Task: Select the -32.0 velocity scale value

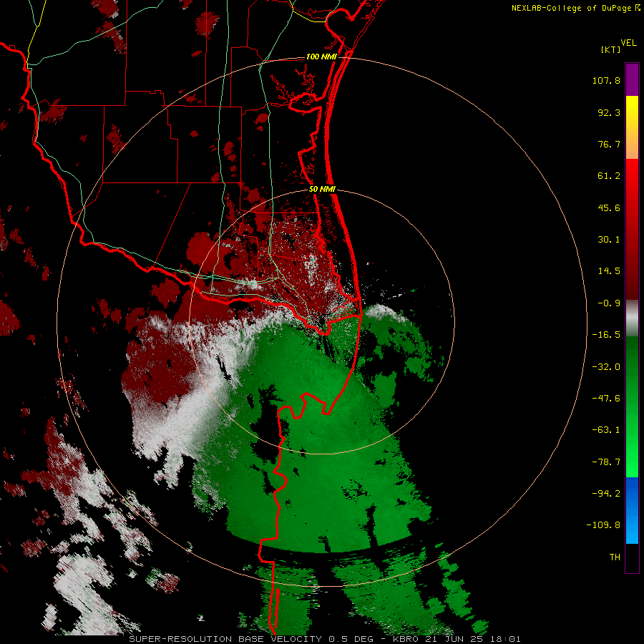Action: coord(606,367)
